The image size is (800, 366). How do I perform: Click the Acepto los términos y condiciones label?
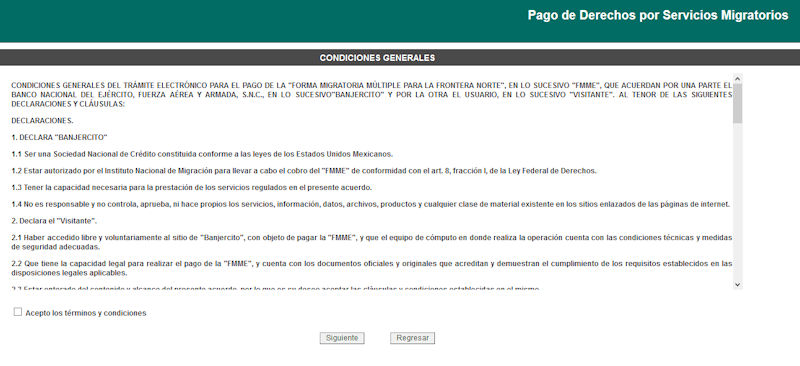(86, 313)
